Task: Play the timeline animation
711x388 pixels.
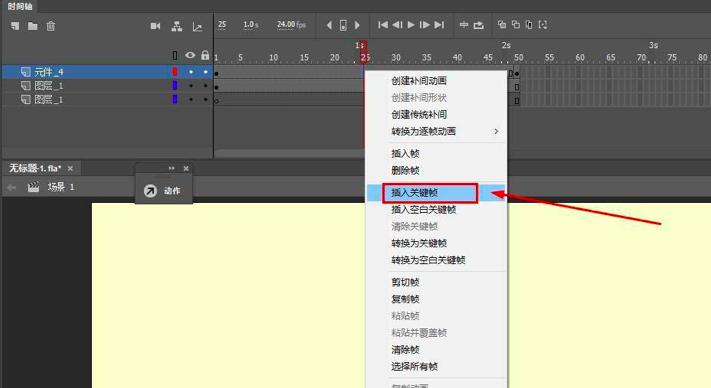Action: 411,25
